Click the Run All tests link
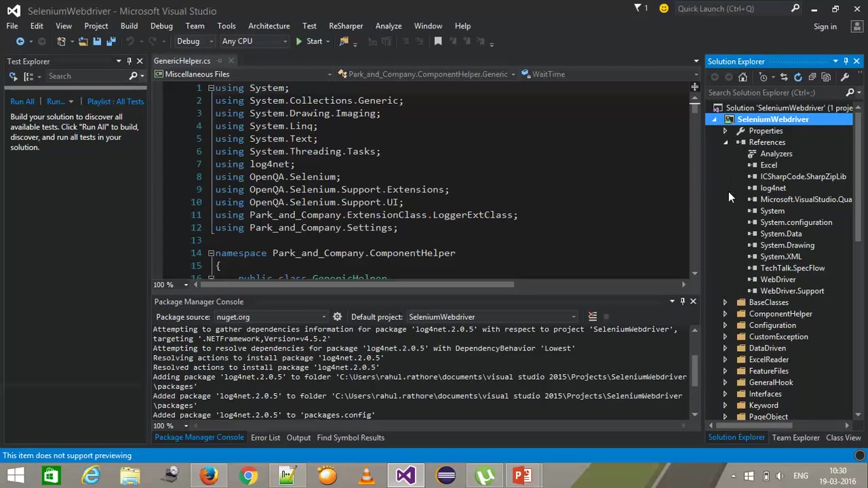Image resolution: width=868 pixels, height=488 pixels. pos(22,101)
